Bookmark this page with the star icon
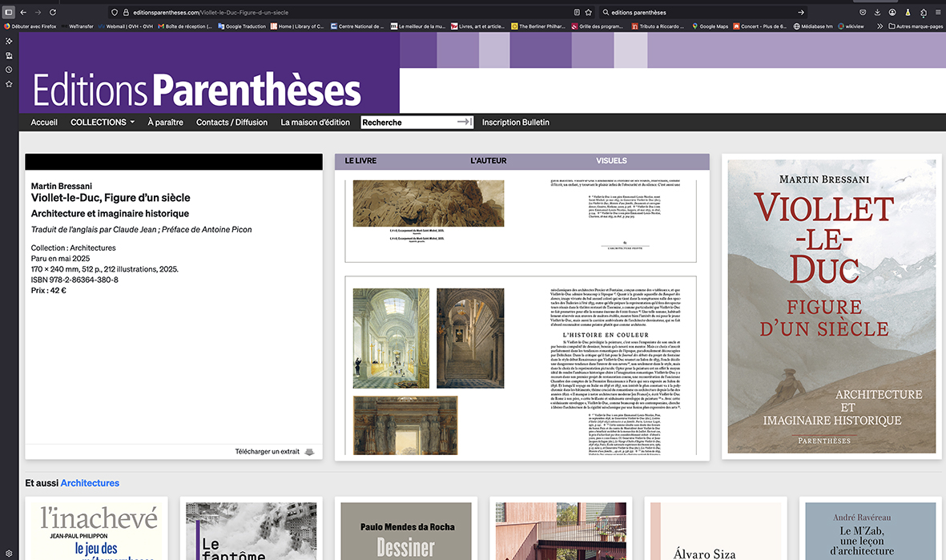The image size is (946, 560). coord(588,12)
